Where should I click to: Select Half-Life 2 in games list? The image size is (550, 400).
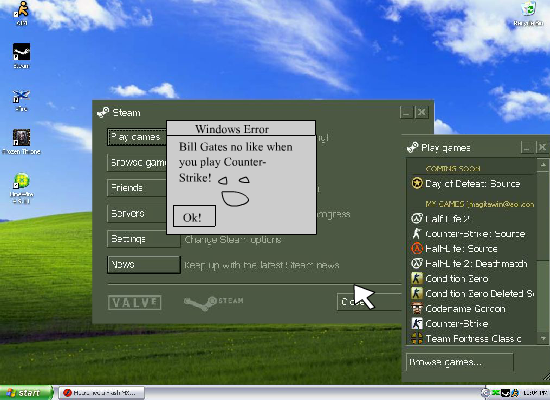[x=472, y=219]
